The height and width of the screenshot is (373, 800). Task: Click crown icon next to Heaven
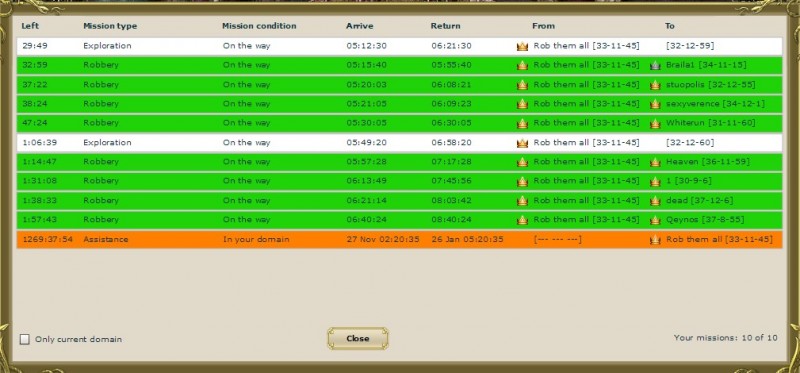coord(655,162)
